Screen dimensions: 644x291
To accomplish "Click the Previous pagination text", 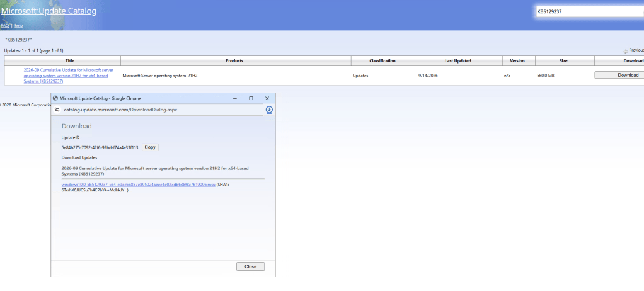I will click(x=636, y=50).
